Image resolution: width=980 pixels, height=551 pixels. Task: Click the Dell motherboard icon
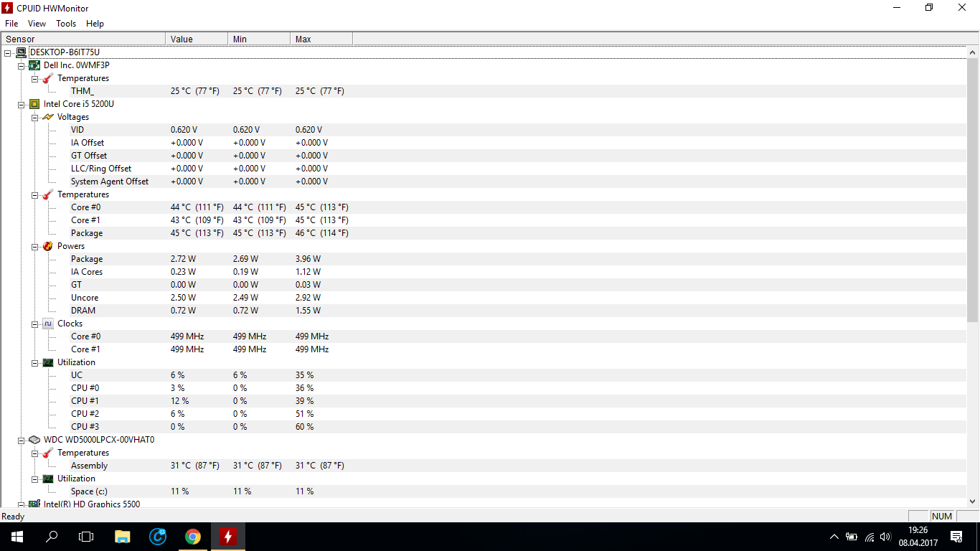(x=34, y=65)
